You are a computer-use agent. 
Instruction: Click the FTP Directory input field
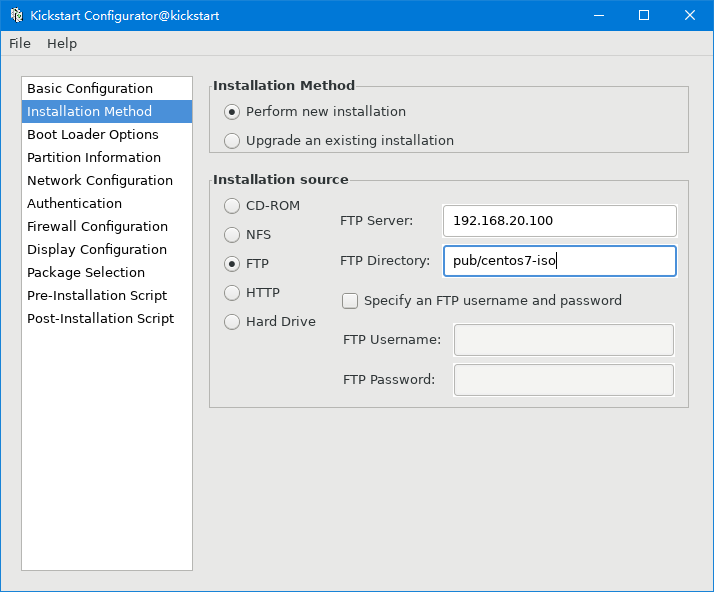tap(560, 261)
